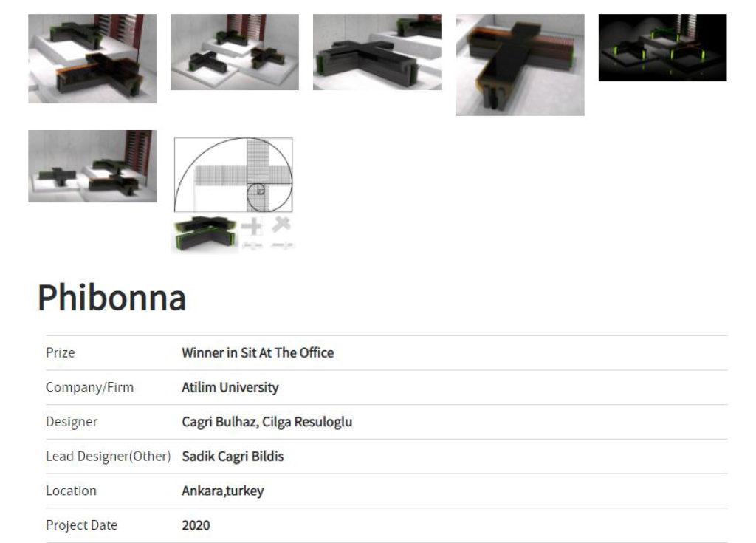
Task: Click the Lead Designer(Other) row label
Action: click(109, 457)
